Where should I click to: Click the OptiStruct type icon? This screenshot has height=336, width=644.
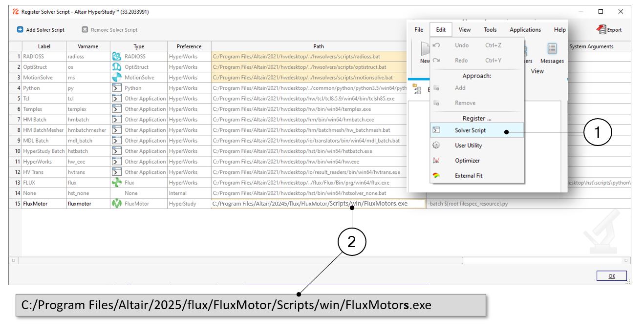117,67
